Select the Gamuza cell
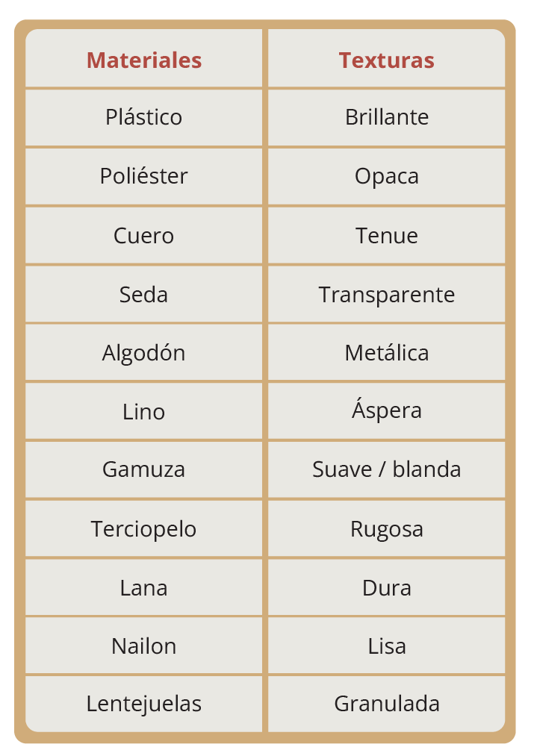This screenshot has width=534, height=756. (x=143, y=469)
